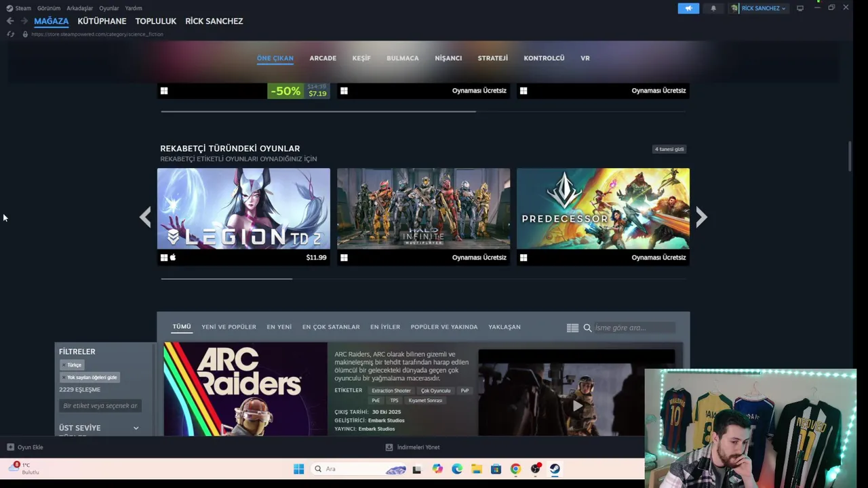
Task: Select the Arcade category tab
Action: click(323, 58)
